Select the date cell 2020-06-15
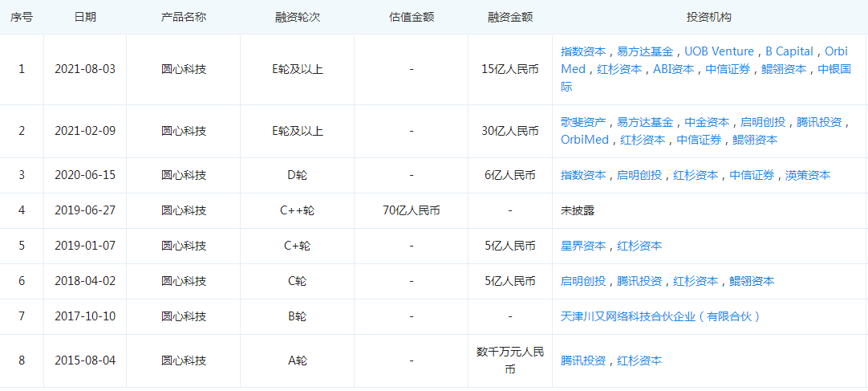This screenshot has height=391, width=868. click(85, 176)
